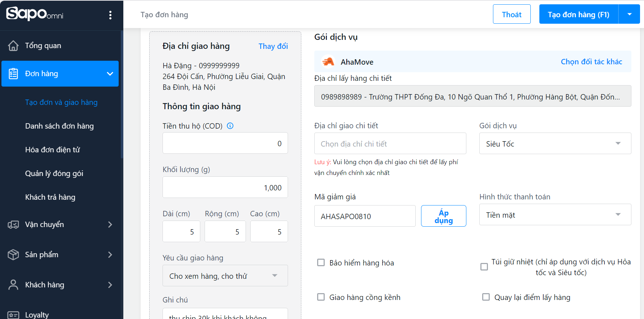Click the Thoát button

click(x=512, y=14)
